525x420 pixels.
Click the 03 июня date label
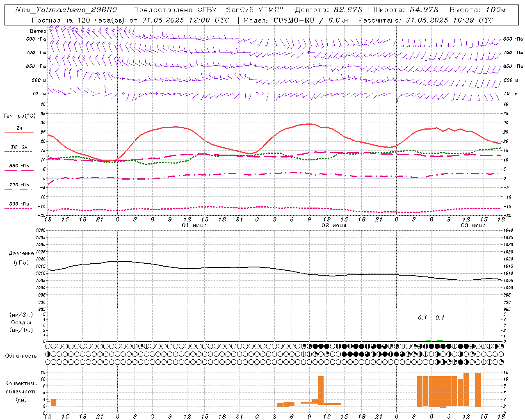(x=473, y=226)
